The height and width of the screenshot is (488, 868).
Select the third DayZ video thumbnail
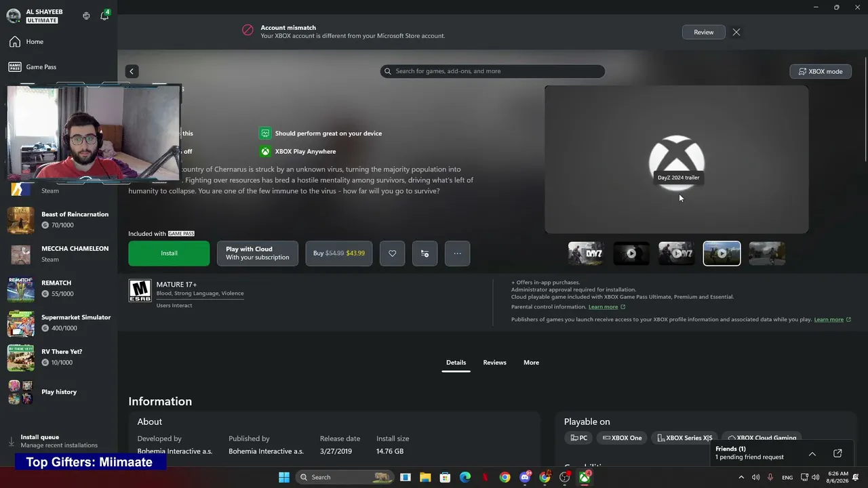(x=676, y=253)
